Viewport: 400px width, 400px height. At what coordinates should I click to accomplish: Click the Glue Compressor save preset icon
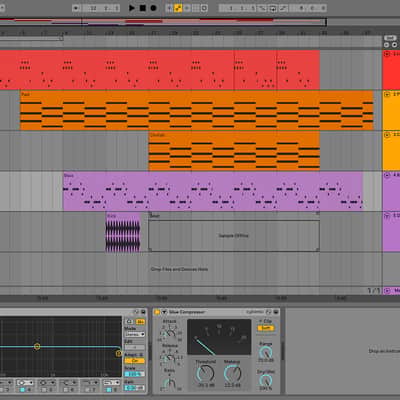[276, 312]
